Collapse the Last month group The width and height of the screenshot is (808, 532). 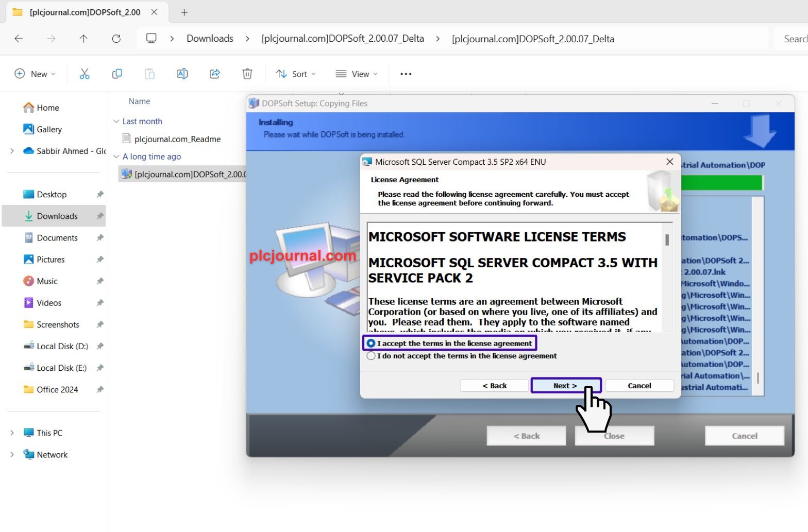coord(116,122)
